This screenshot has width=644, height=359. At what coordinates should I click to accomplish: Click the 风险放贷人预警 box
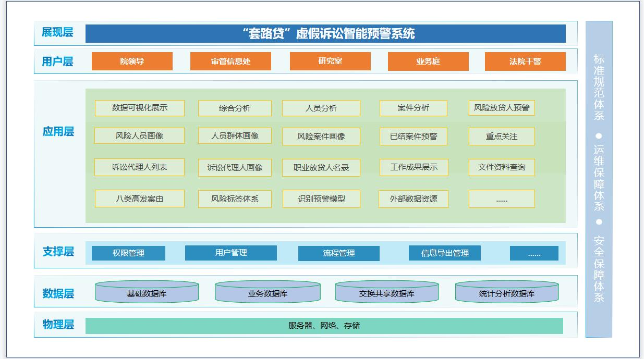(x=501, y=108)
